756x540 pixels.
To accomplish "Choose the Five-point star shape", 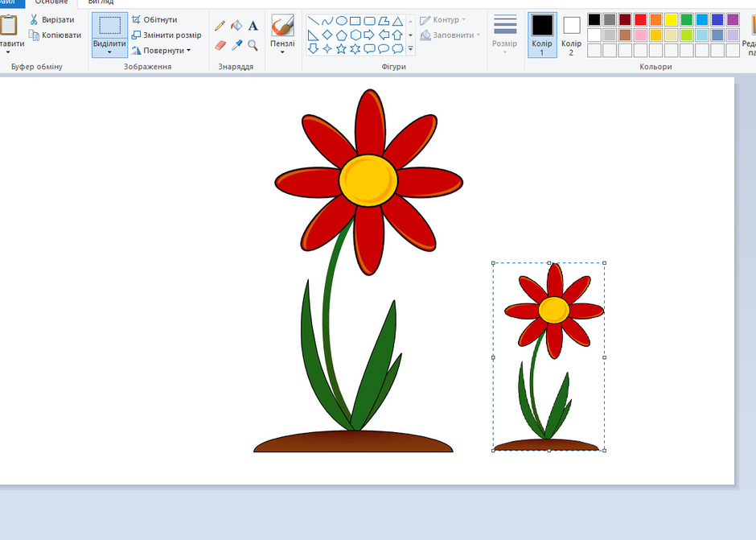I will pos(341,49).
